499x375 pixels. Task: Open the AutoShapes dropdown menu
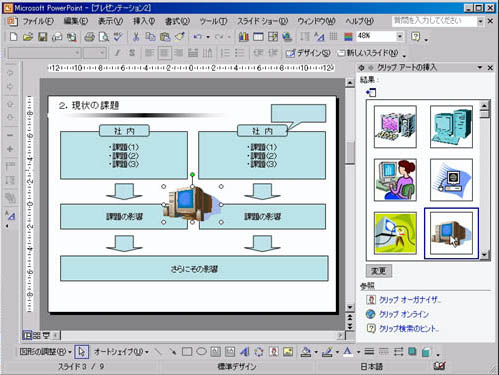(121, 351)
